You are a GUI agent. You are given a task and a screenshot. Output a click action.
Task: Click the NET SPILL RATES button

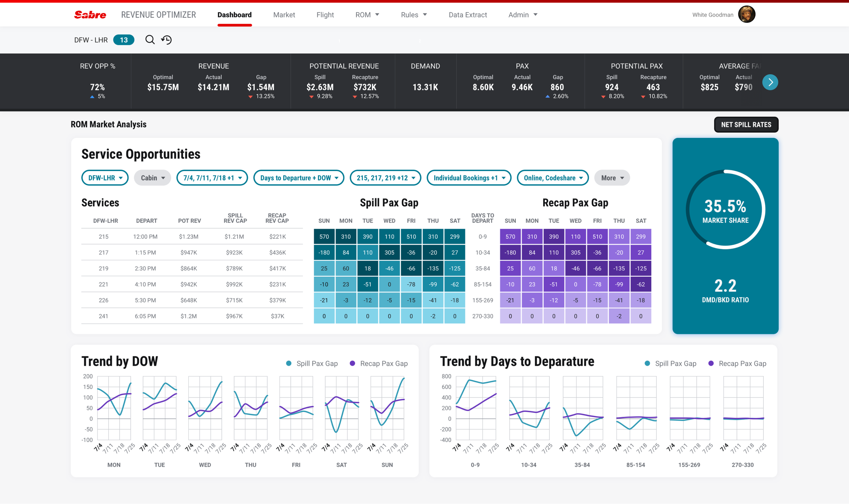pyautogui.click(x=746, y=124)
